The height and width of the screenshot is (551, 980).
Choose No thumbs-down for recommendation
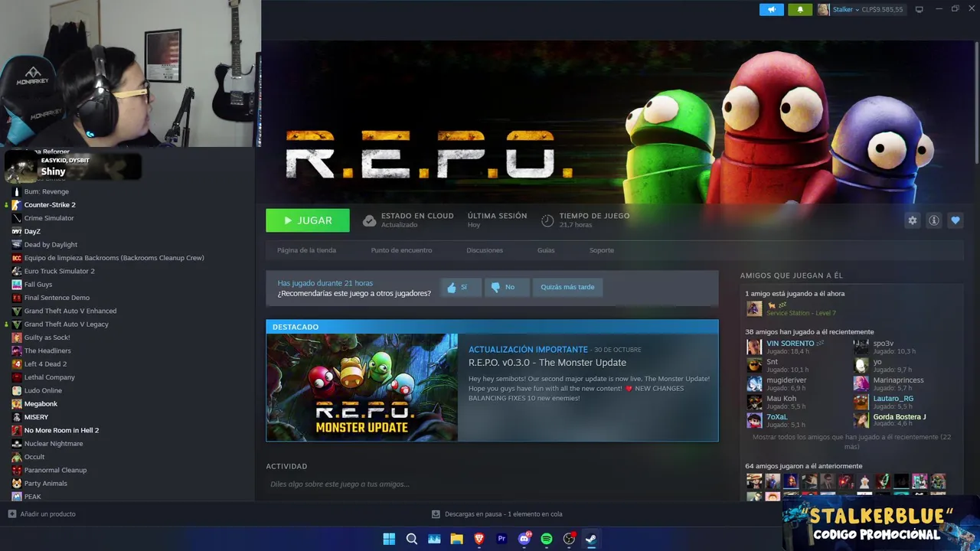click(x=507, y=287)
